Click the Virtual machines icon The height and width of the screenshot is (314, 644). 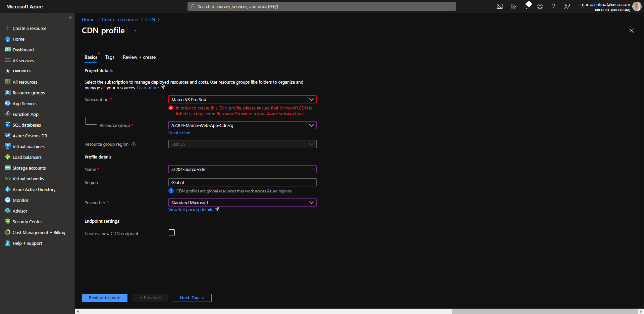click(8, 146)
